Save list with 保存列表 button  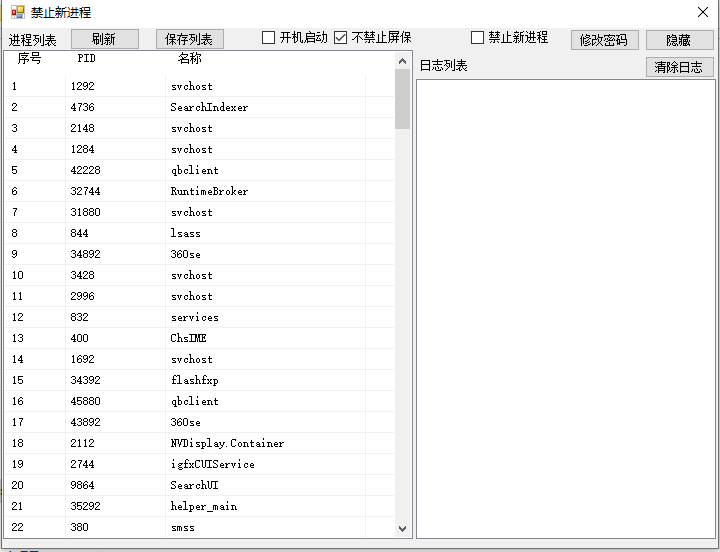(x=190, y=39)
